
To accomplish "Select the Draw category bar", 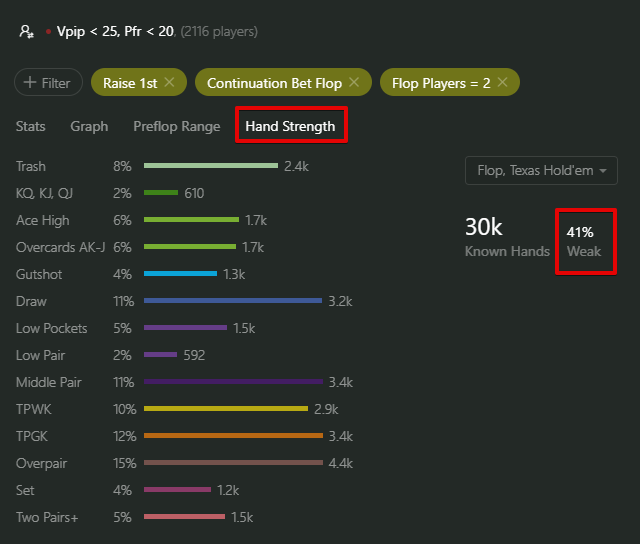I will [x=233, y=301].
